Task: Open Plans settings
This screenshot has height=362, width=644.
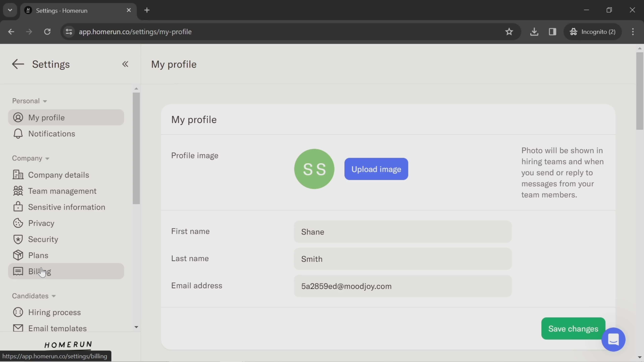Action: click(66, 255)
